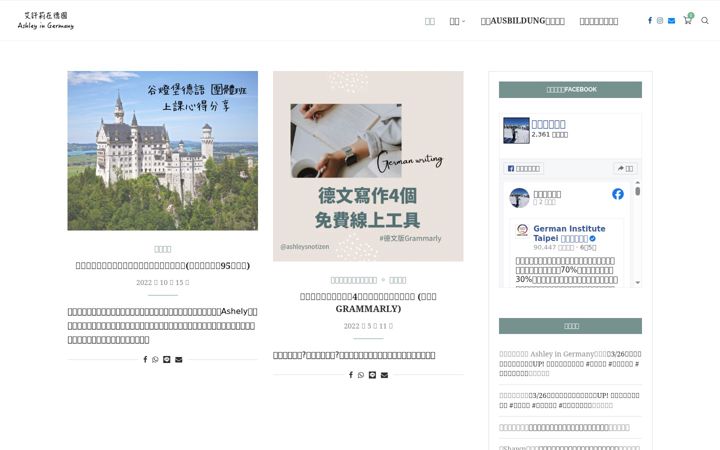Viewport: 720px width, 450px height.
Task: Open the castle post title mentioning 95
Action: [163, 265]
